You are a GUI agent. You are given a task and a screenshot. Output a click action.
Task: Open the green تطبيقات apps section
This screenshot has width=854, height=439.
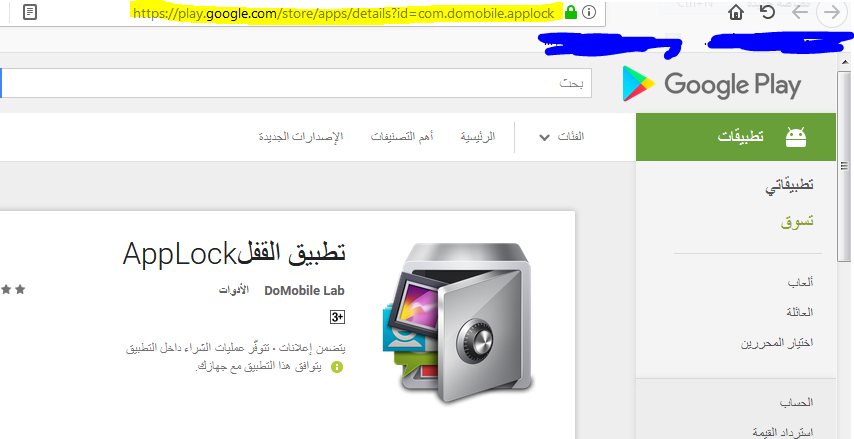(x=736, y=136)
